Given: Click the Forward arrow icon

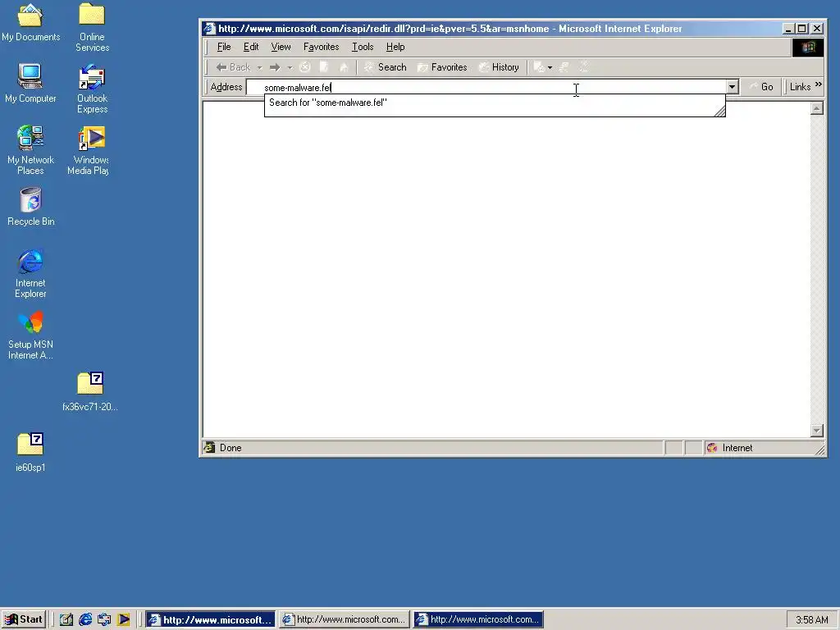Looking at the screenshot, I should pos(275,67).
